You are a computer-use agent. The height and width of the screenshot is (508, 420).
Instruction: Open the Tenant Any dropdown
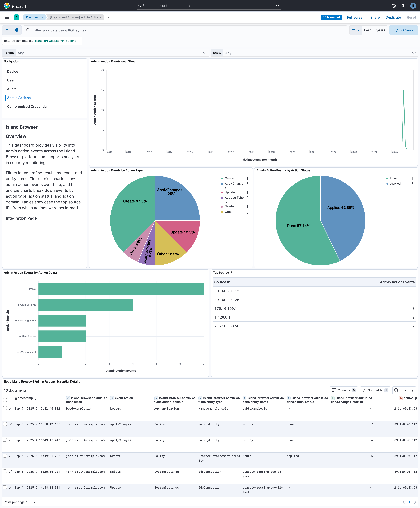coord(111,53)
